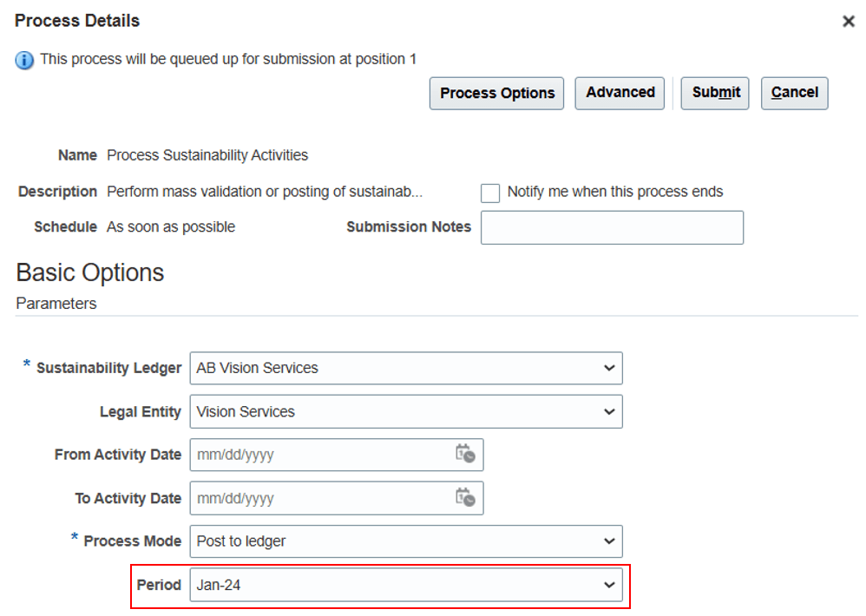Open the To Activity Date calendar picker
Image resolution: width=866 pixels, height=616 pixels.
pyautogui.click(x=465, y=497)
